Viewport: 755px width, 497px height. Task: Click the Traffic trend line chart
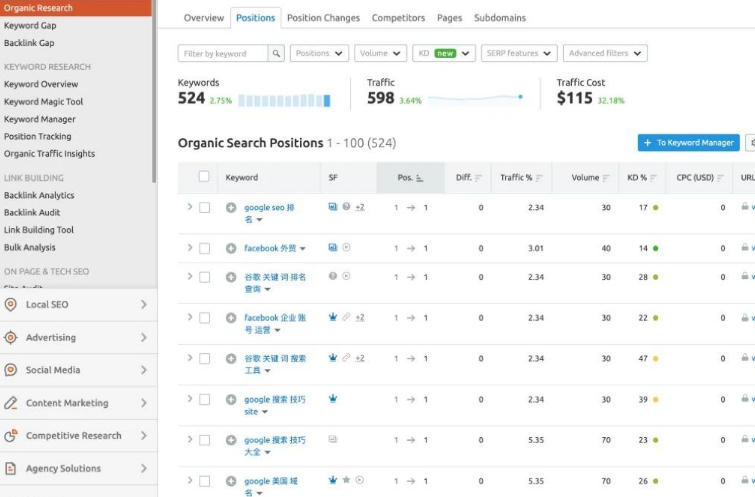(x=475, y=98)
